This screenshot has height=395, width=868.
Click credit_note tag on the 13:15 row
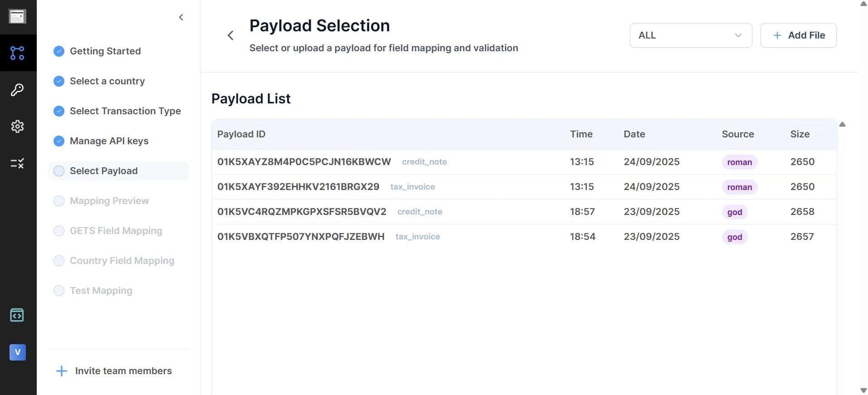click(x=424, y=162)
